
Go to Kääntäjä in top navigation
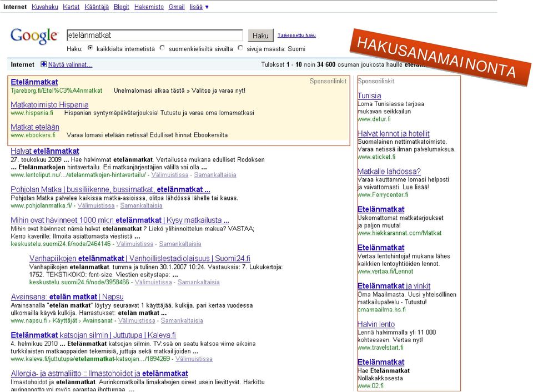97,7
